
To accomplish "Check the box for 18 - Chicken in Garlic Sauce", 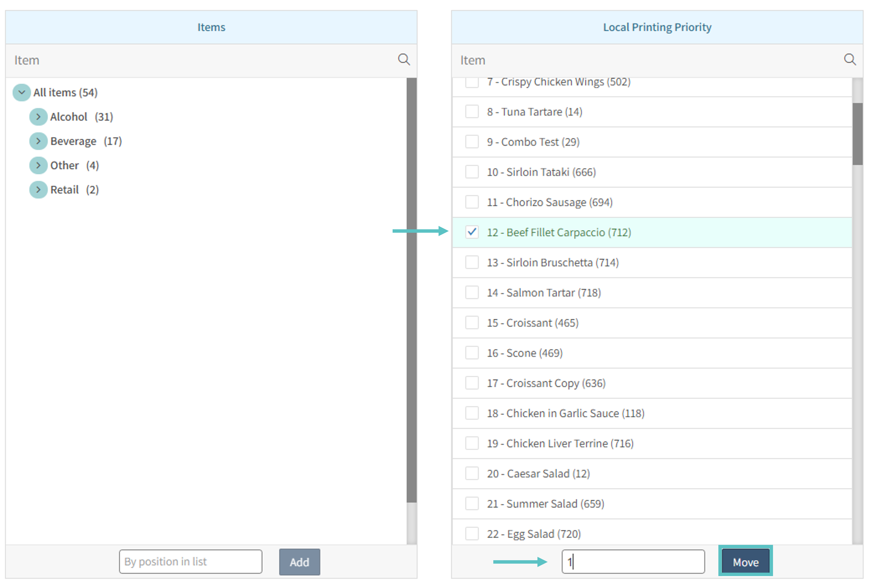I will pos(472,413).
